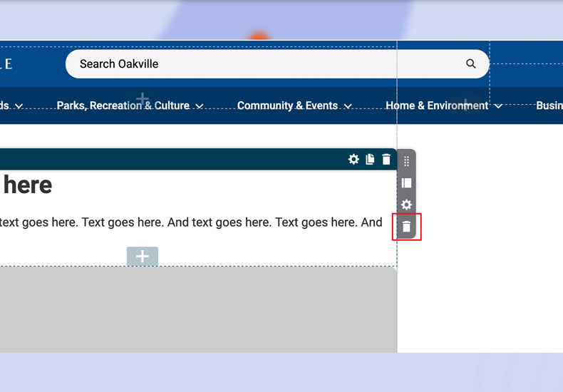Delete block via dark header trash icon
This screenshot has width=563, height=392.
coord(386,159)
